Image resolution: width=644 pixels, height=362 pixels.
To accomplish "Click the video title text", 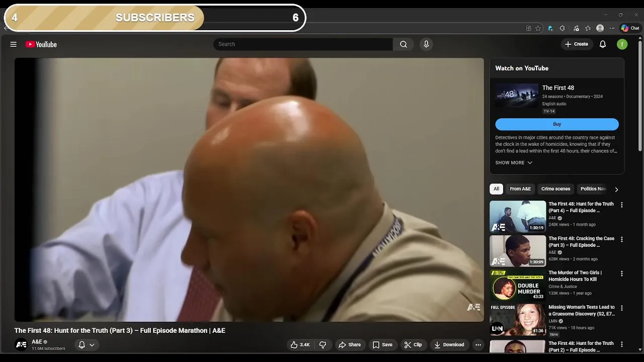I will pos(120,330).
